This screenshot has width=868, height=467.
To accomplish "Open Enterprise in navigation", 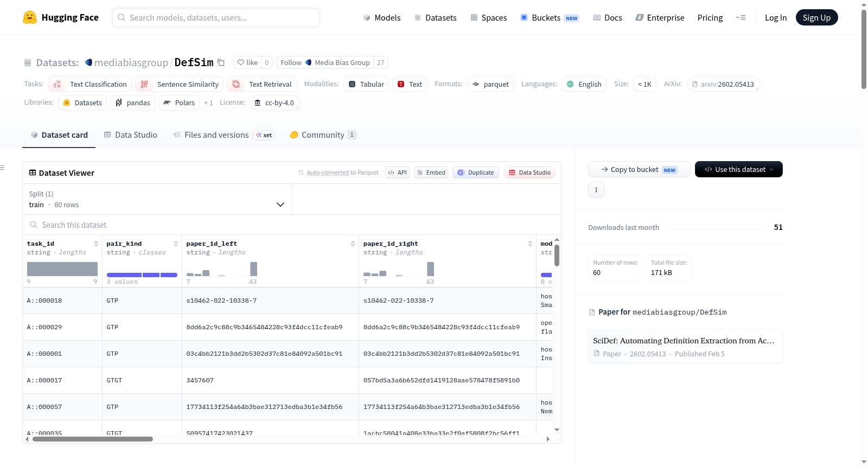I will tap(660, 17).
